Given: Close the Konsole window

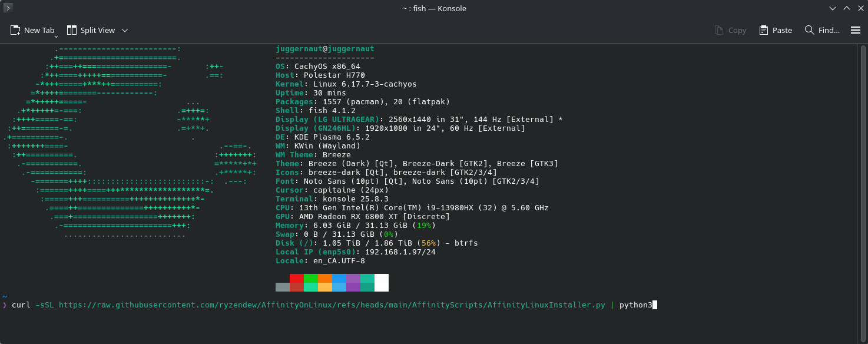Looking at the screenshot, I should tap(860, 8).
